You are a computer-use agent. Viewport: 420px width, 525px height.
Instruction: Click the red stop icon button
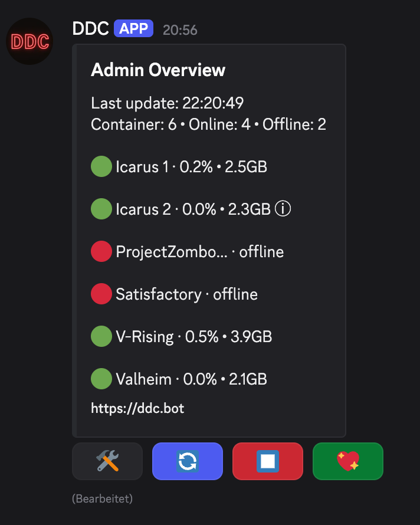pos(267,461)
